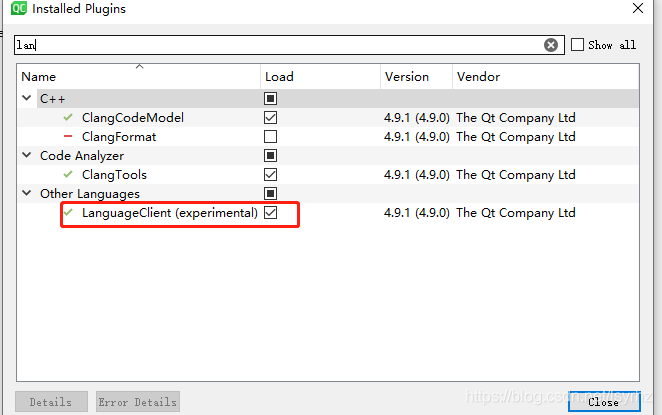Click version 4.9.1 (4.9.0) of LanguageClient
The width and height of the screenshot is (662, 415).
click(x=416, y=213)
